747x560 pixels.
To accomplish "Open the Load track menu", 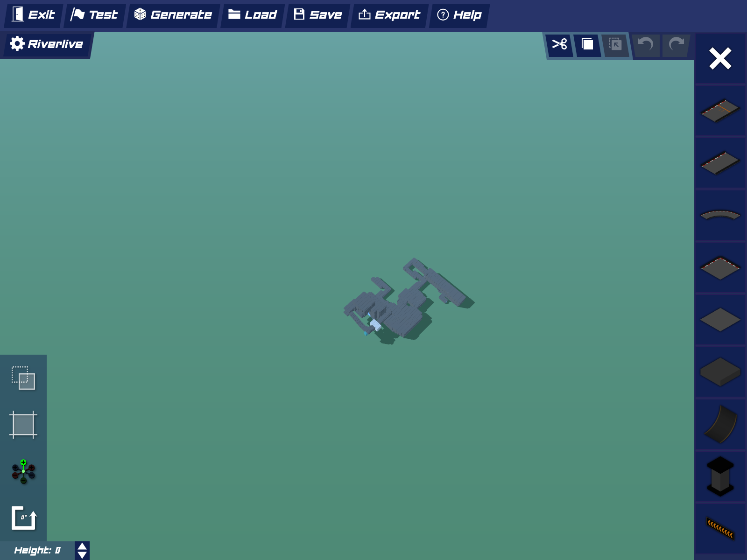I will point(253,15).
